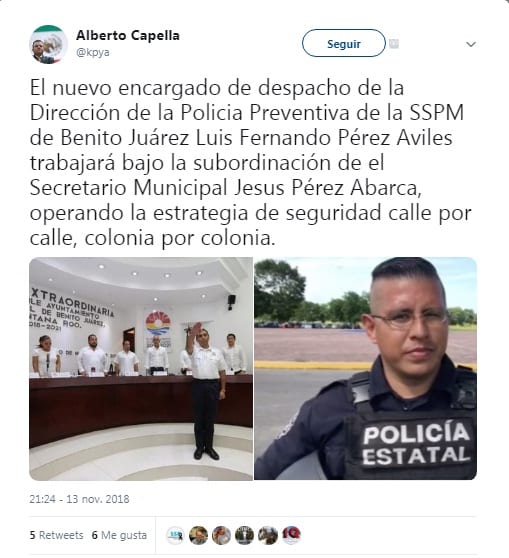
Task: Open the second liker avatar in the row
Action: (198, 535)
